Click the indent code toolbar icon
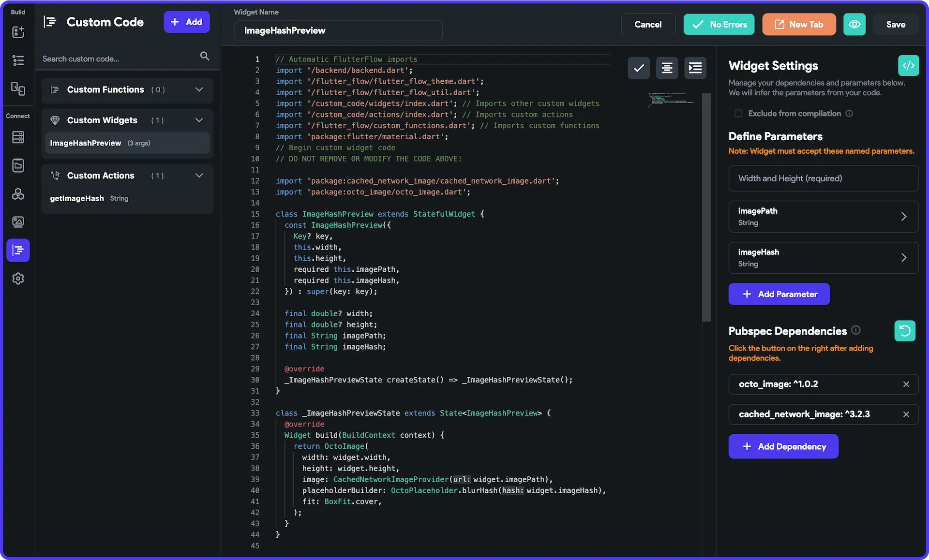The width and height of the screenshot is (929, 560). pos(695,68)
